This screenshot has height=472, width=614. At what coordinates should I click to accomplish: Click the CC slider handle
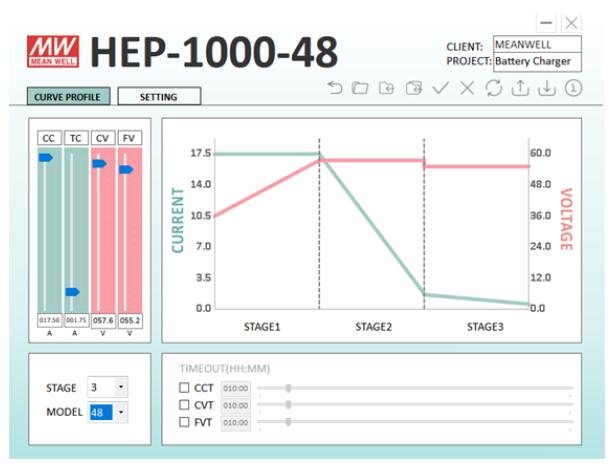click(45, 157)
